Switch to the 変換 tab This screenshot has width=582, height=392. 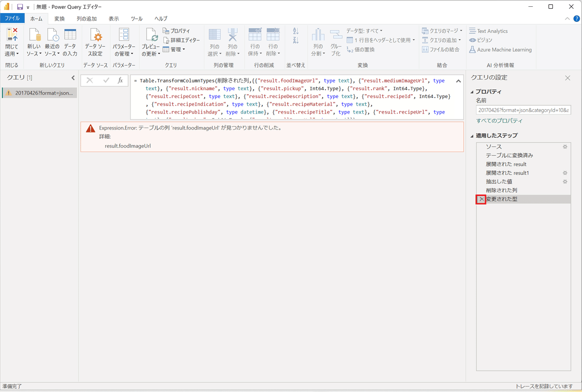[x=60, y=18]
